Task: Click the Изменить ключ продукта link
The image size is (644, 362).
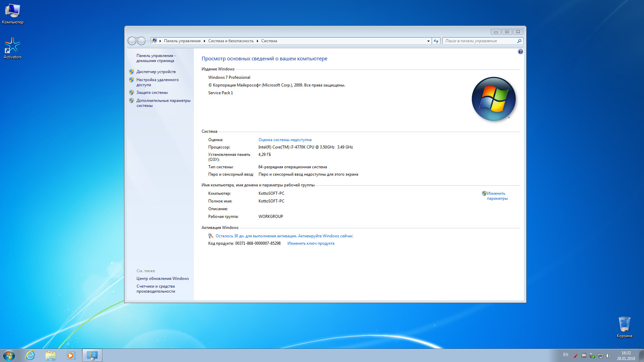Action: [311, 243]
